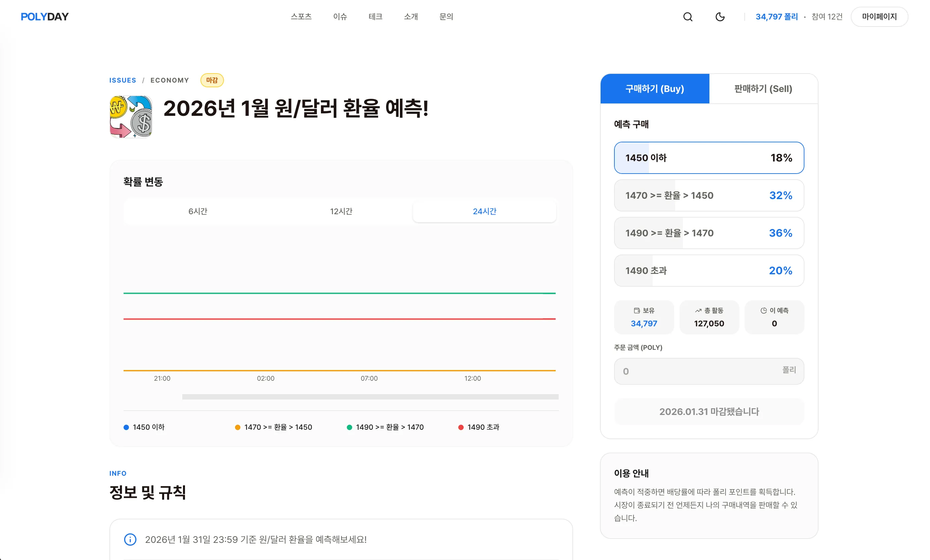The height and width of the screenshot is (560, 930).
Task: Click the 34,797 폴리 balance
Action: point(777,16)
